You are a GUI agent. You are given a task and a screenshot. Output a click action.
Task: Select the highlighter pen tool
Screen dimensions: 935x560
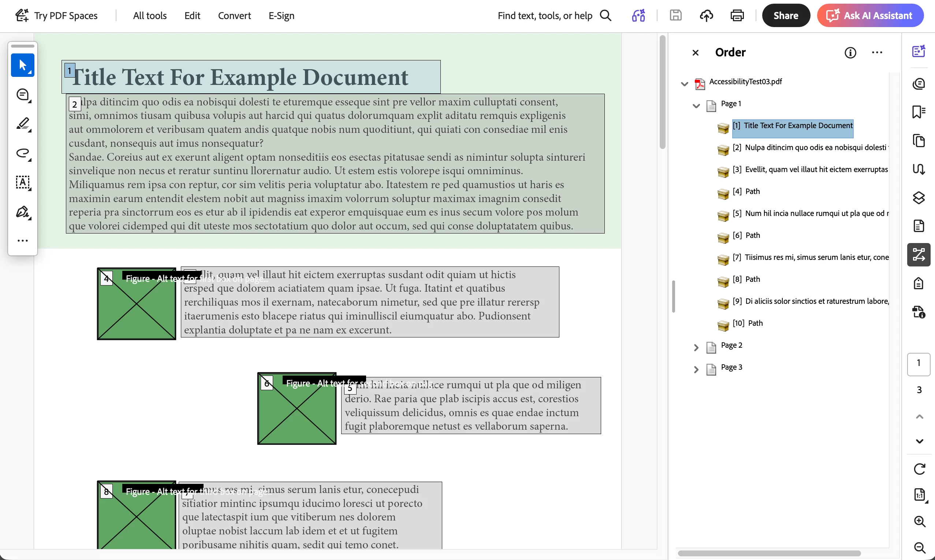point(22,124)
